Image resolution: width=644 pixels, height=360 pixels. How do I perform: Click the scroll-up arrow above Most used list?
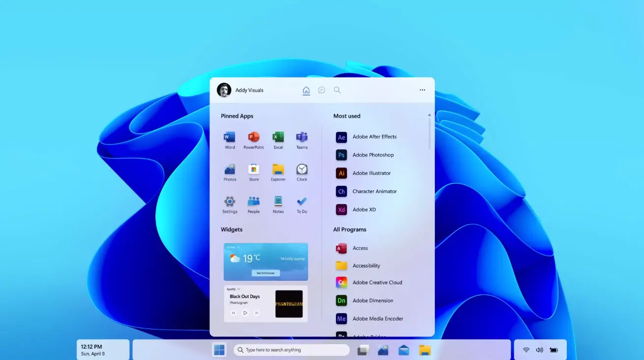(429, 115)
